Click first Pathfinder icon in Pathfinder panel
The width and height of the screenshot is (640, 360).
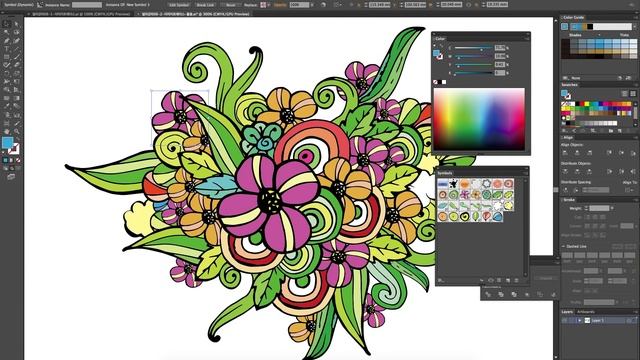point(488,294)
